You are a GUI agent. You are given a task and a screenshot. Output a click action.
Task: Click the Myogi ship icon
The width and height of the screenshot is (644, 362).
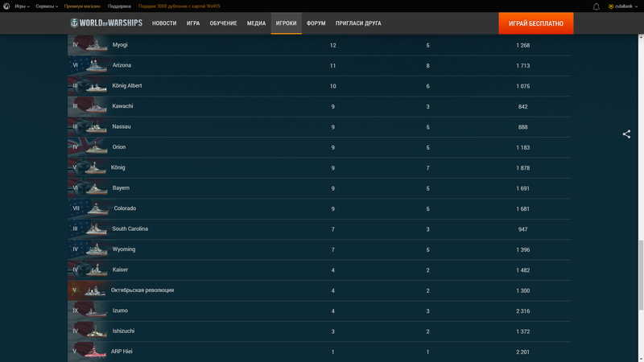97,45
